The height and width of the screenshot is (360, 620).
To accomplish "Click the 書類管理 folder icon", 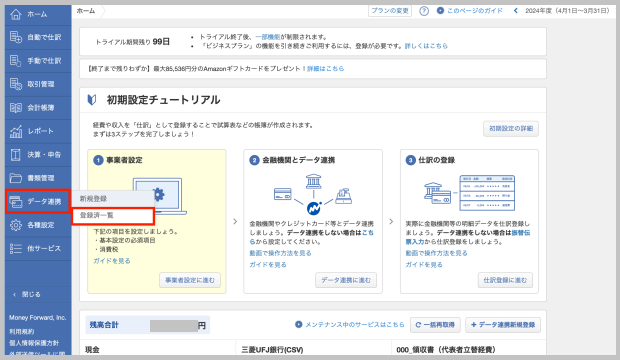I will click(15, 178).
